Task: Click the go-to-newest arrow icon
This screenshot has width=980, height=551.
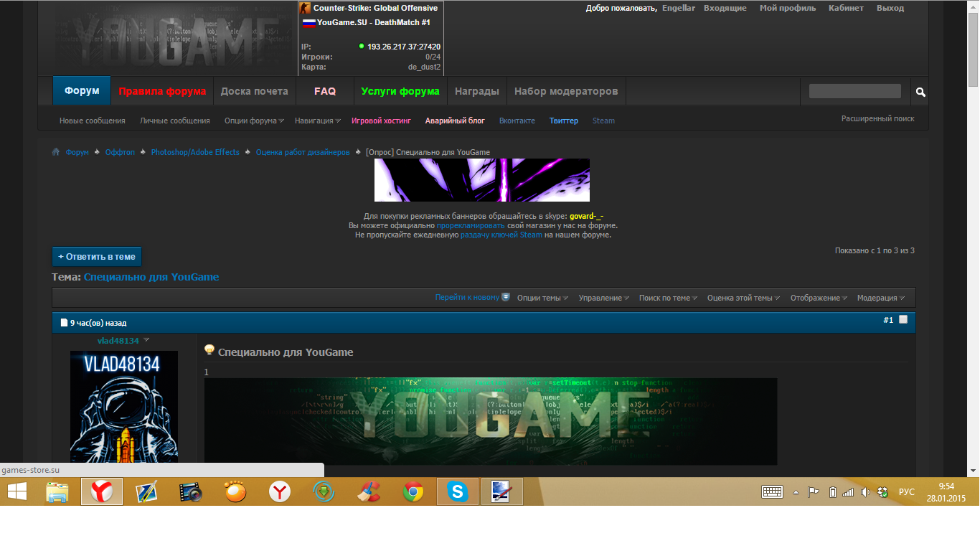Action: click(x=506, y=297)
